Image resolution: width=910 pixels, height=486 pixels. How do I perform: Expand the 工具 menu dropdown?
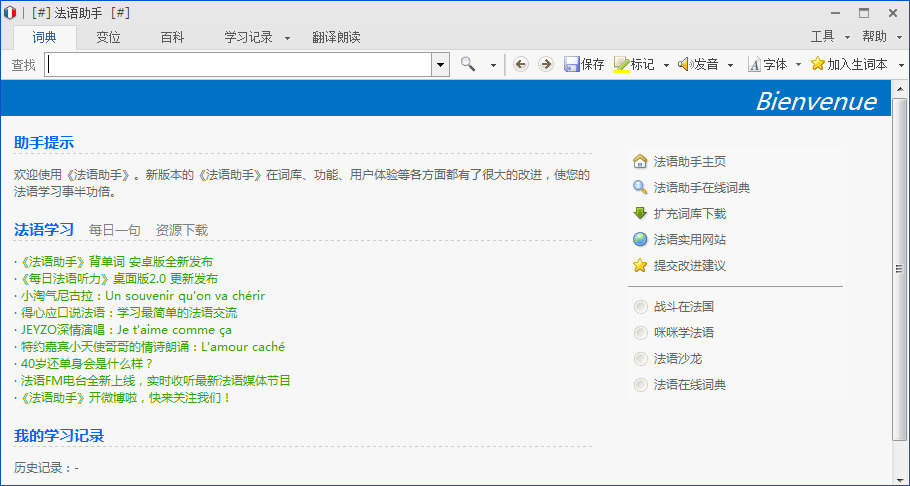point(847,38)
